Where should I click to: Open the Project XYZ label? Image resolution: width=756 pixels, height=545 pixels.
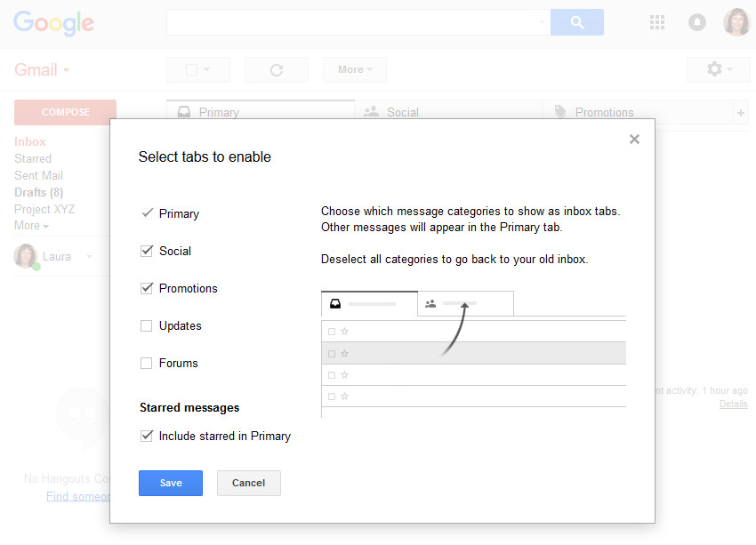pos(44,209)
